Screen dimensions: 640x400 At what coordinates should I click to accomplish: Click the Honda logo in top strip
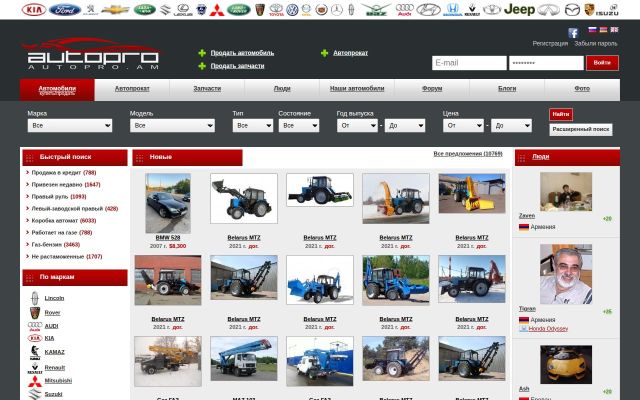pyautogui.click(x=452, y=9)
